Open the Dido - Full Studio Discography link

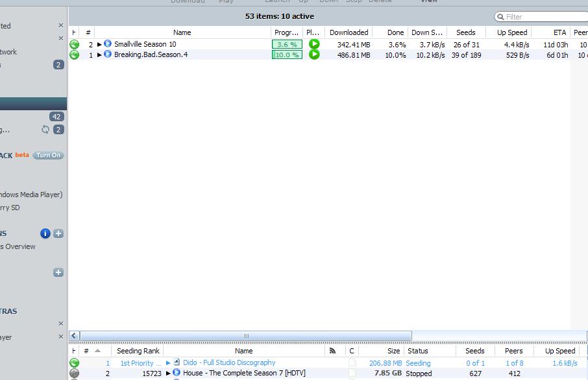[x=229, y=362]
